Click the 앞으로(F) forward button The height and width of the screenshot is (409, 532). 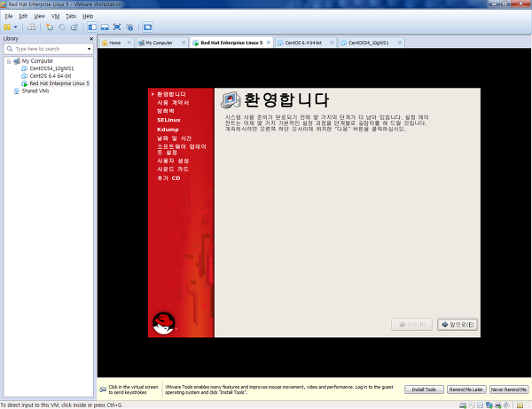pos(458,325)
